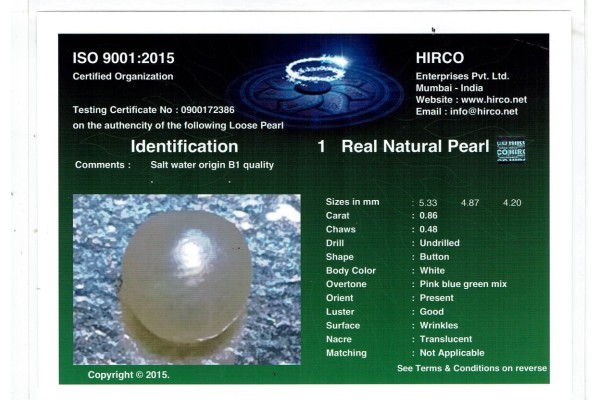Click the hologram security sticker
600x400 pixels.
511,149
